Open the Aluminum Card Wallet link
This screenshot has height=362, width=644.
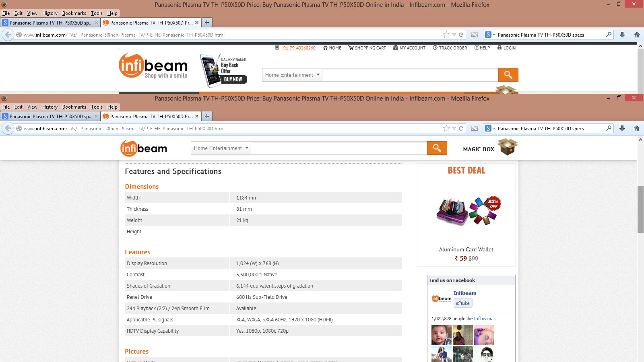pos(466,249)
